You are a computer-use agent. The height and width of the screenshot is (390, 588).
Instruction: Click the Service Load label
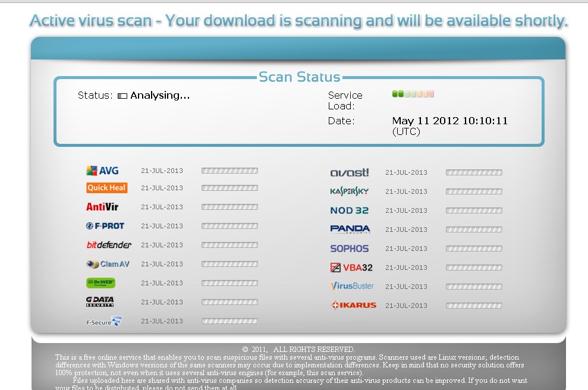[345, 100]
